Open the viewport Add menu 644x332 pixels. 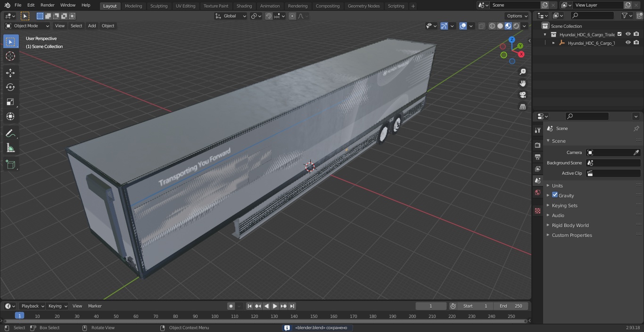[92, 26]
